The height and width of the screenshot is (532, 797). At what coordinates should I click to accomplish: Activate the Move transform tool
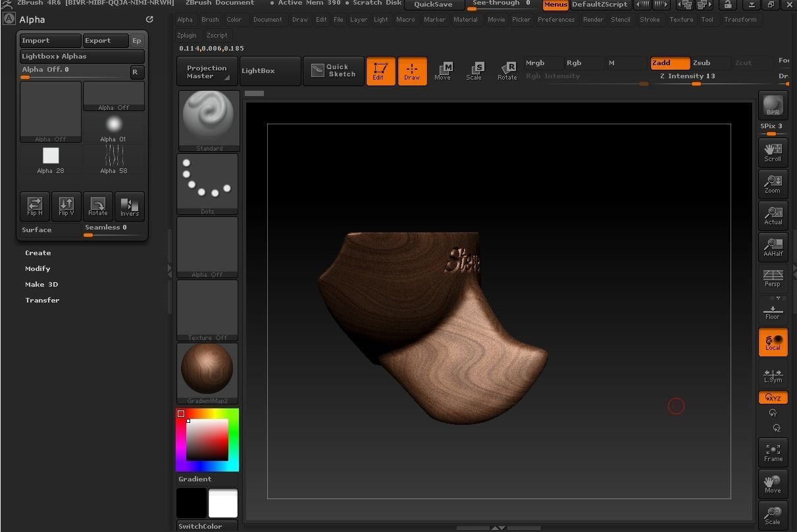(443, 71)
